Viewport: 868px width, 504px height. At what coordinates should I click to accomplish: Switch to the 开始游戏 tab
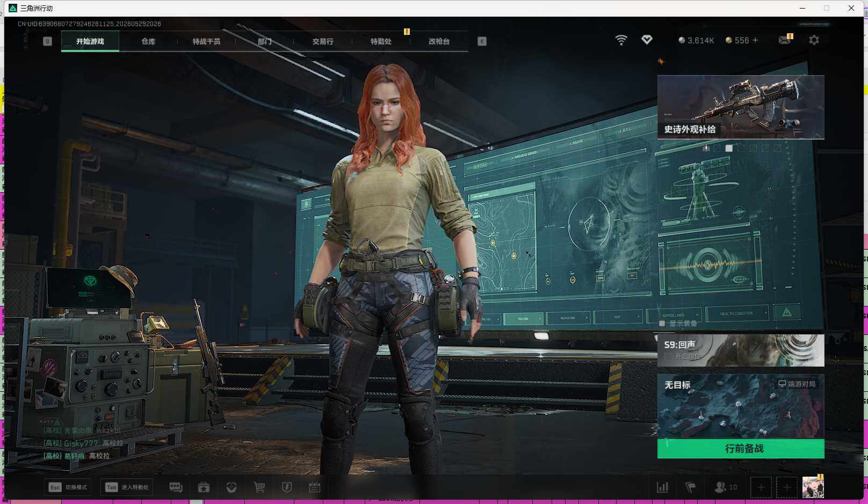coord(90,41)
